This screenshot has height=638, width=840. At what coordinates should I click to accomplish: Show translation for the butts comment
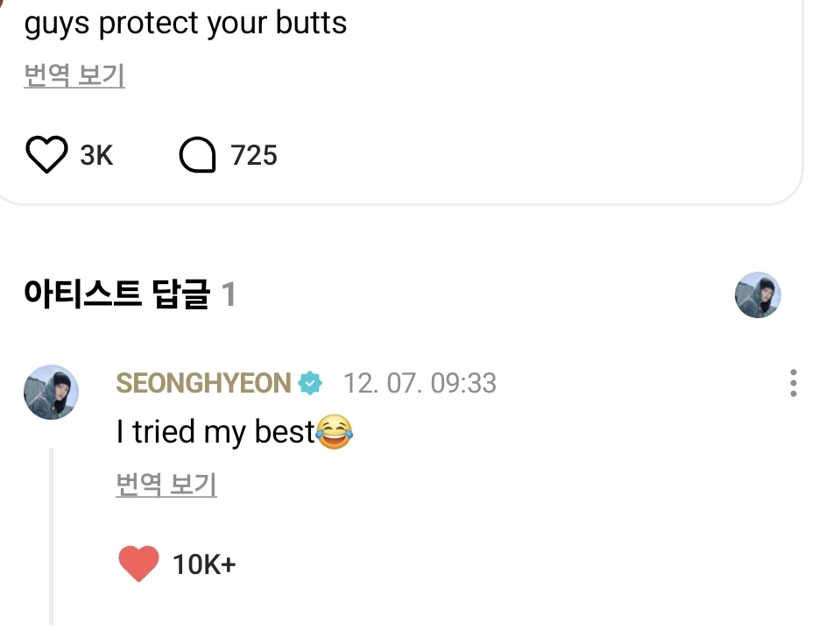click(74, 76)
